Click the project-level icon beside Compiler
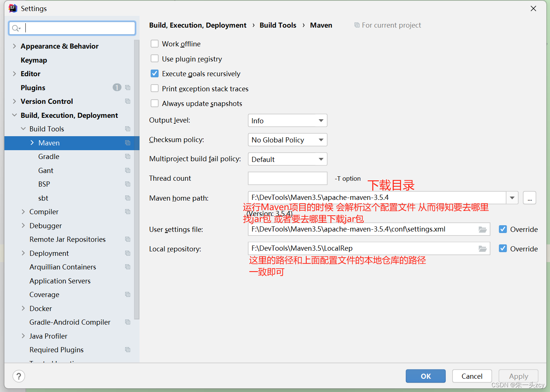Screen dimensions: 550x392 (x=128, y=212)
